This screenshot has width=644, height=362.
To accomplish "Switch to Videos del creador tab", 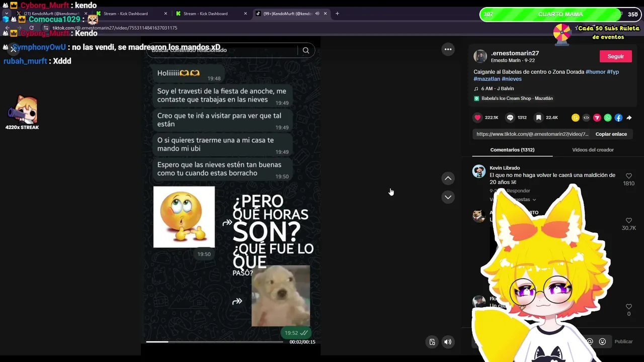I will (593, 150).
